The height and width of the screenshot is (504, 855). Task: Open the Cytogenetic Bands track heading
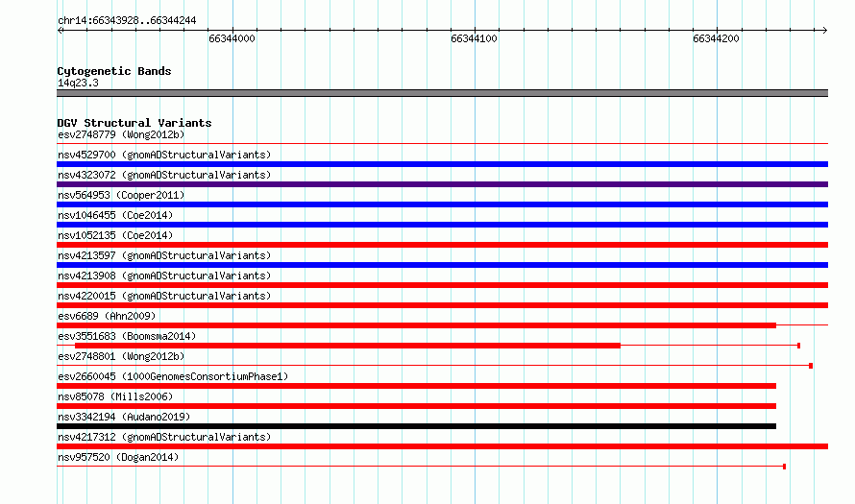[114, 71]
